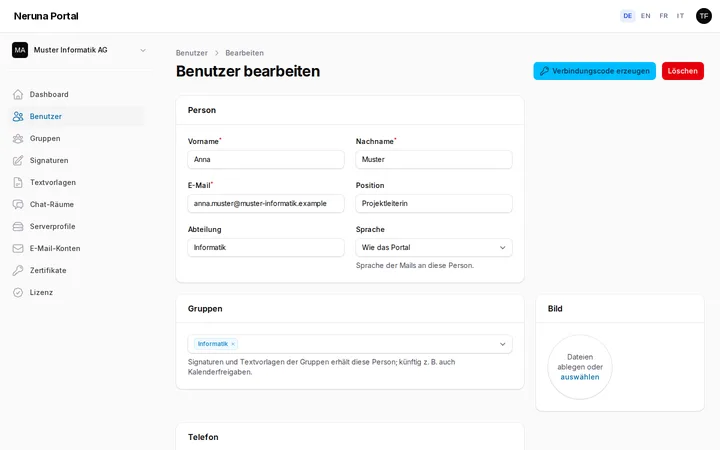The image size is (720, 450).
Task: Click the MA organization avatar
Action: [20, 50]
